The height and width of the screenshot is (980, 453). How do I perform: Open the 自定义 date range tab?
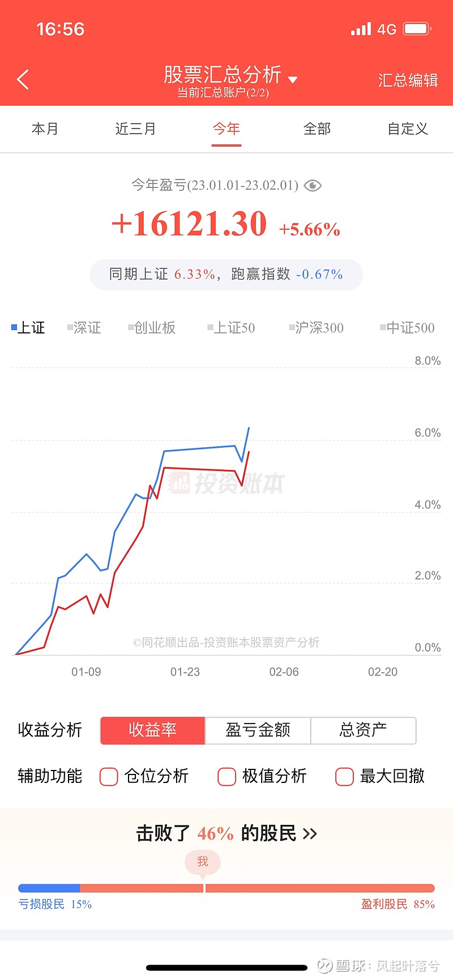(408, 129)
